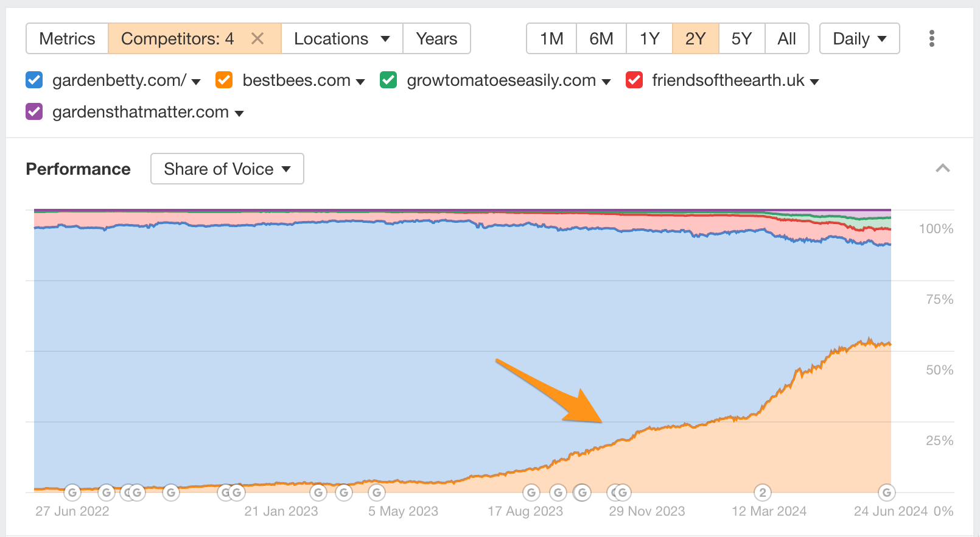This screenshot has height=537, width=980.
Task: Switch to the 1M time range
Action: [x=551, y=39]
